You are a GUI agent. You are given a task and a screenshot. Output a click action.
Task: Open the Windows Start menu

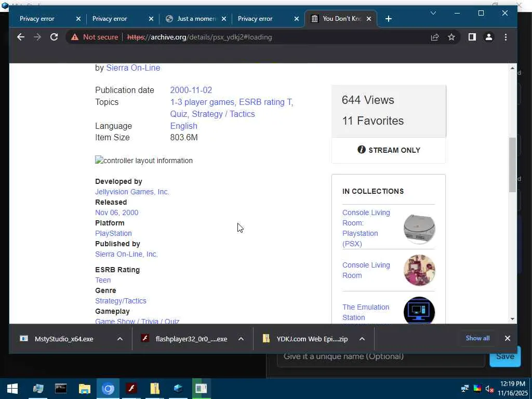point(12,389)
